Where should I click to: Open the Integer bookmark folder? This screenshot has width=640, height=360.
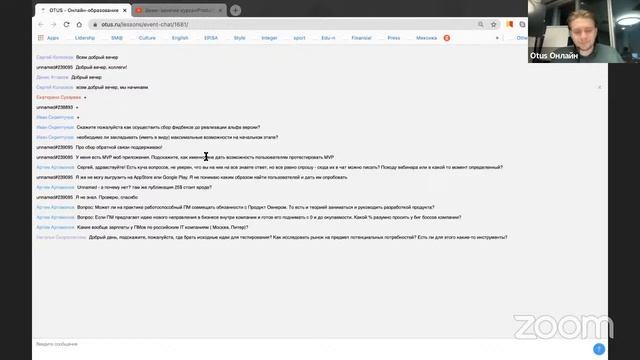pos(269,38)
